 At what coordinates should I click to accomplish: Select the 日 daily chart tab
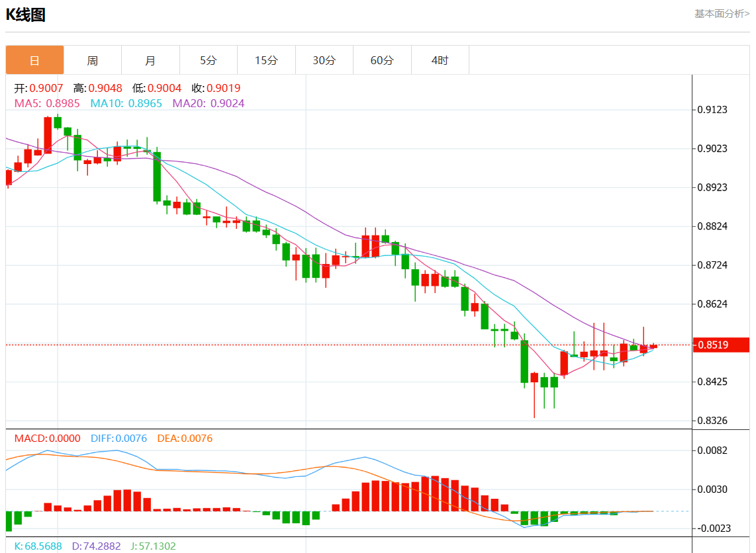34,60
